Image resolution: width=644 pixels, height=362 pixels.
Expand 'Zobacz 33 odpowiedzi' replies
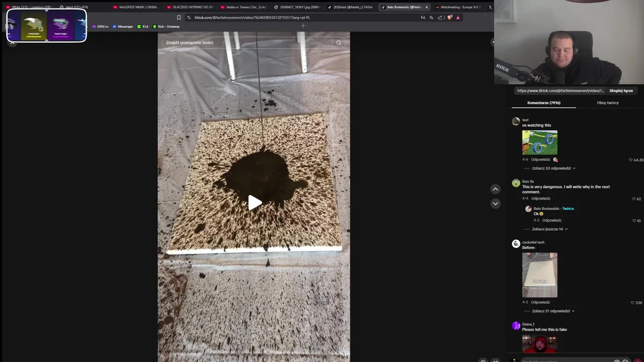click(x=553, y=168)
